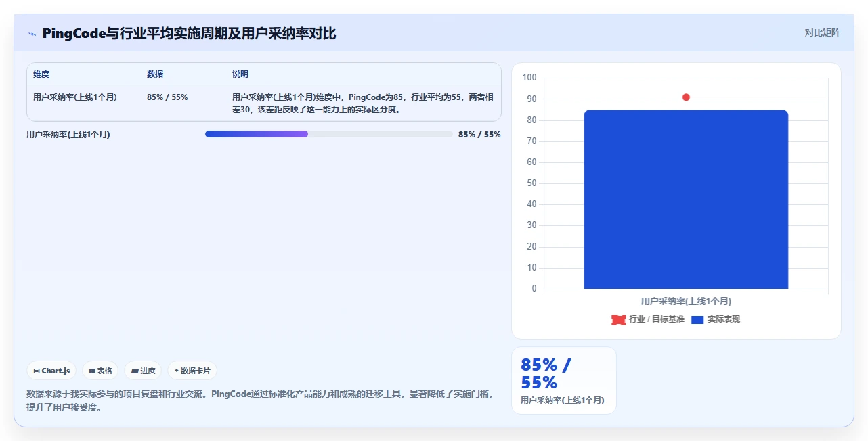
Task: Click the 数据 column header
Action: click(x=155, y=74)
